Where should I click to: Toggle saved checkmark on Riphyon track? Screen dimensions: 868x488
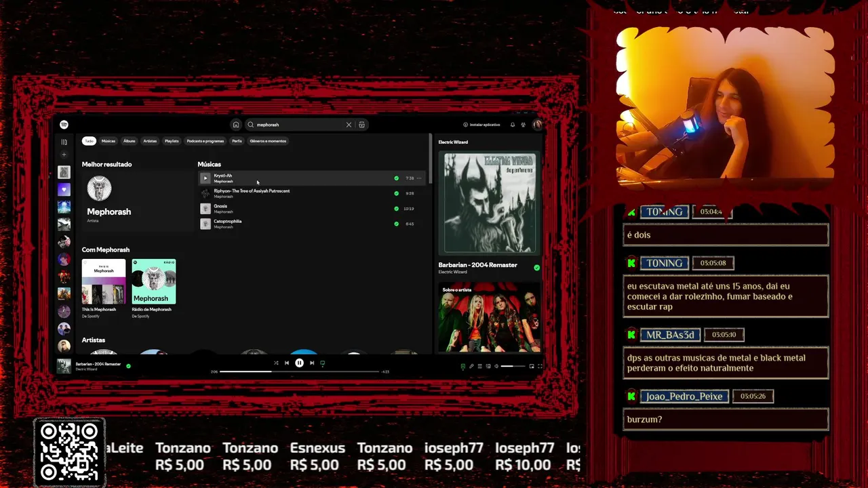pos(397,193)
